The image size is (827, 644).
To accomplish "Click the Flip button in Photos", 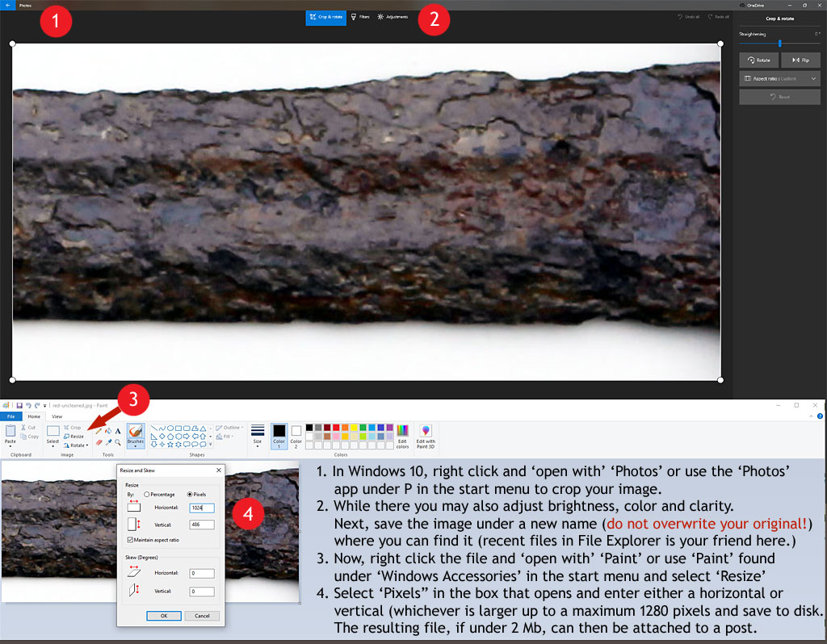I will point(800,60).
